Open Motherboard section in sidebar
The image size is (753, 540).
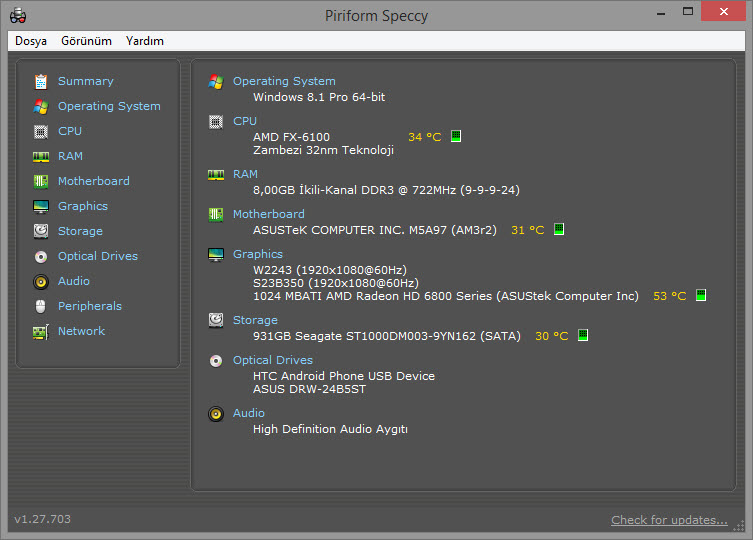[x=94, y=181]
